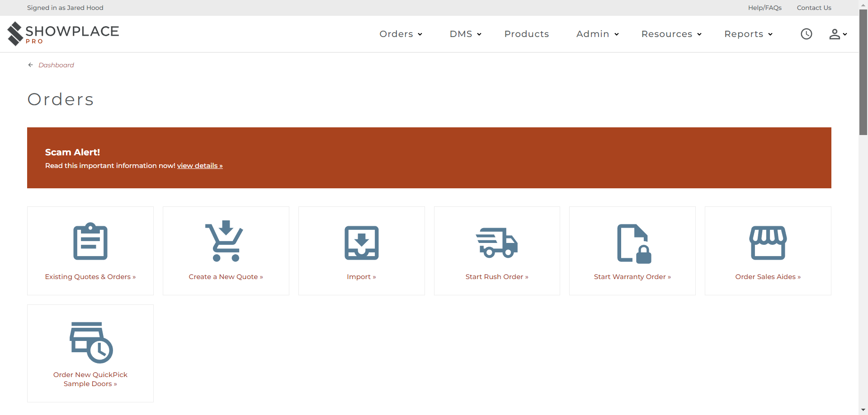Click 'Signed in as Jared Hood' text

65,8
